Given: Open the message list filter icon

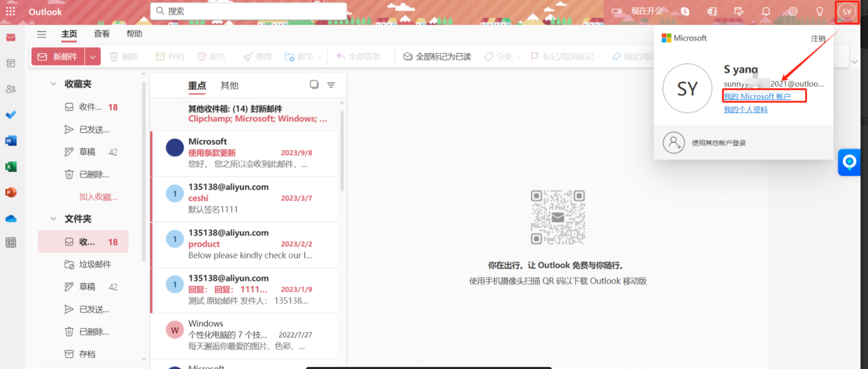Looking at the screenshot, I should point(331,85).
